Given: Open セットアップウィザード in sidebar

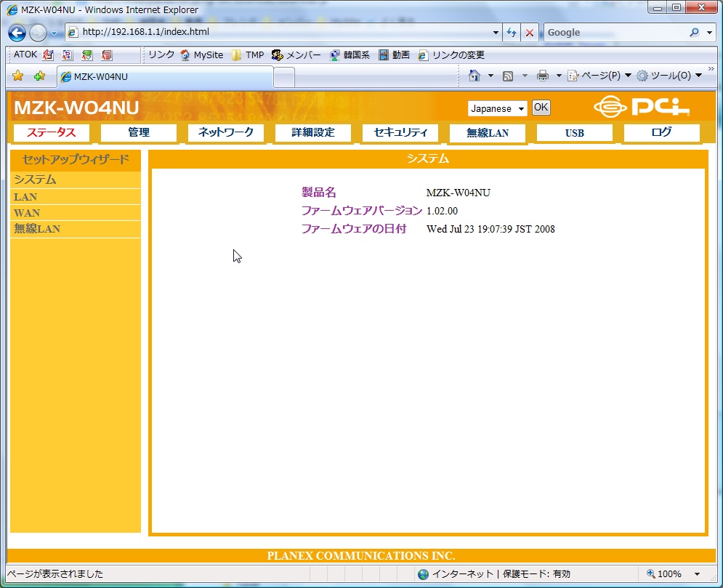Looking at the screenshot, I should pyautogui.click(x=76, y=160).
